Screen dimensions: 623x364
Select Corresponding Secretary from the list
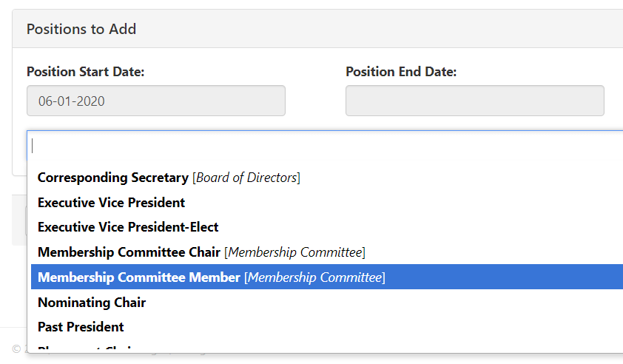(113, 178)
